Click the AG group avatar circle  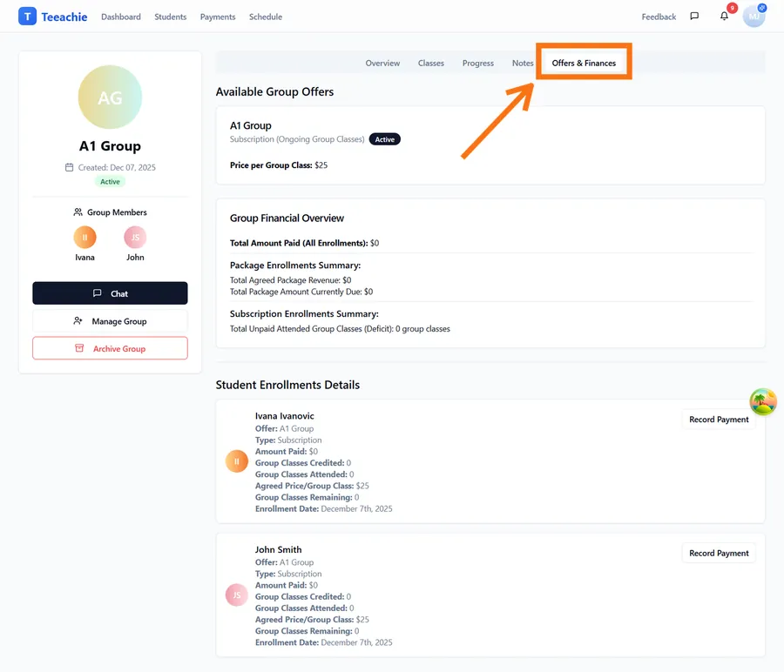coord(110,97)
